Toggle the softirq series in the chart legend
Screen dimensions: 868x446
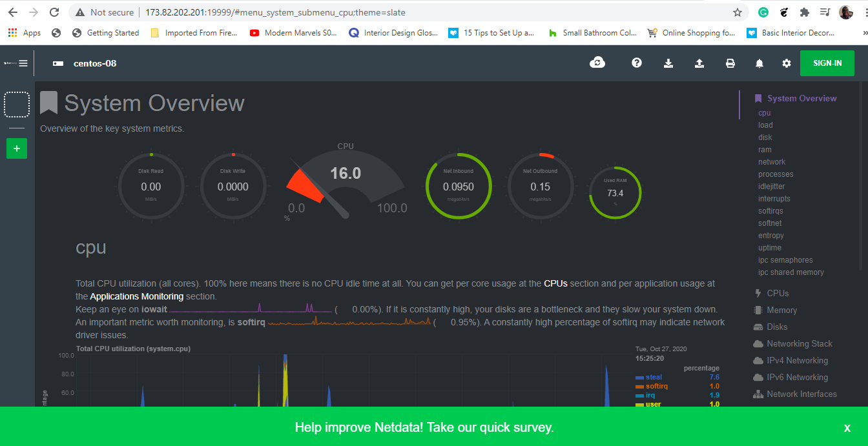pyautogui.click(x=656, y=385)
